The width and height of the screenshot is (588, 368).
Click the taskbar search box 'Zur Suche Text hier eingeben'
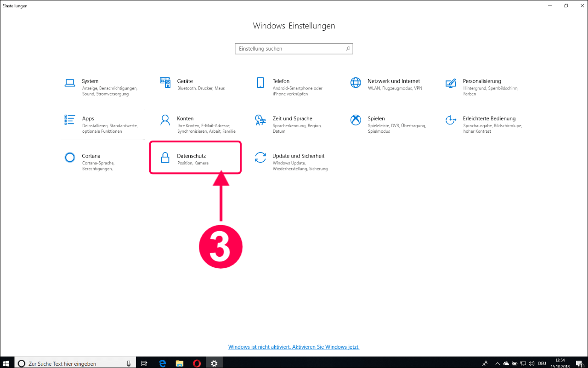point(75,363)
